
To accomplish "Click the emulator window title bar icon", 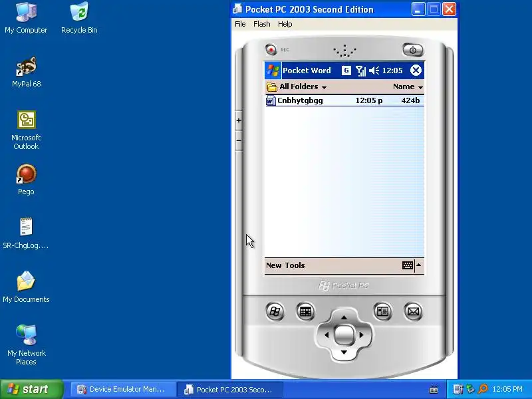I will [237, 9].
